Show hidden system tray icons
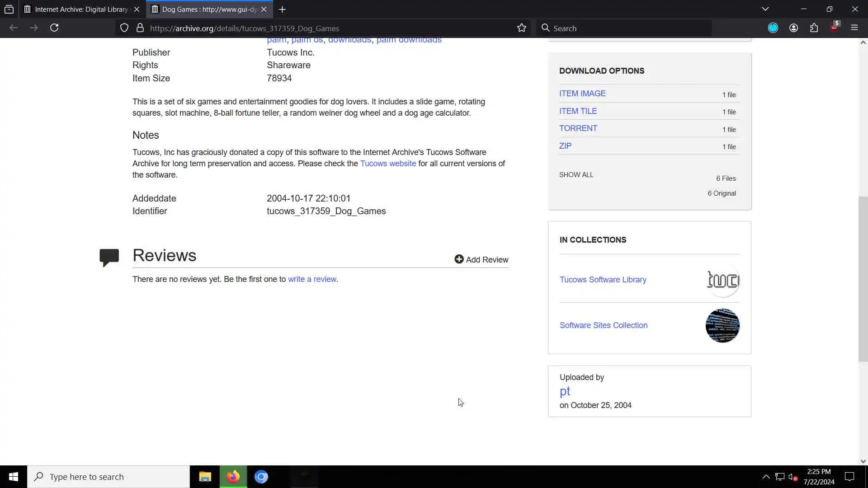 coord(766,477)
